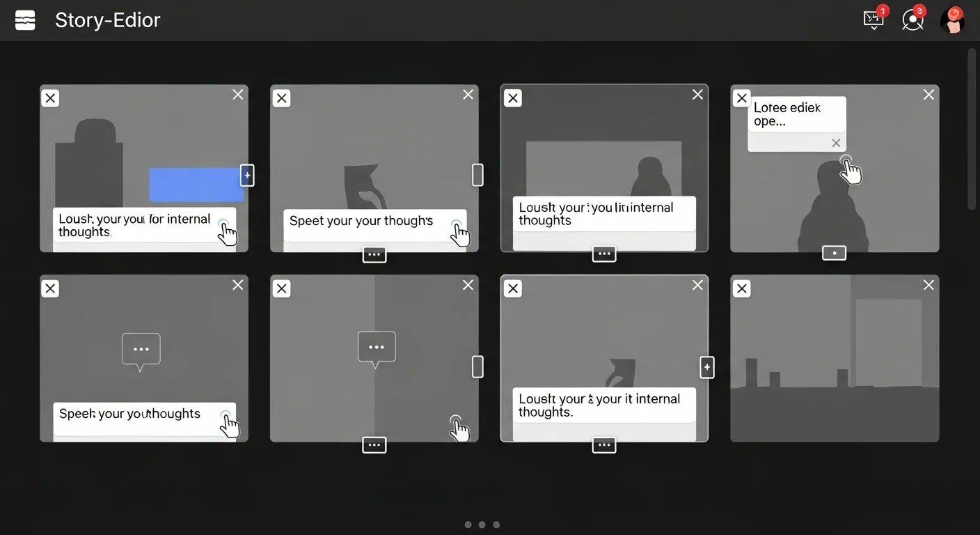Close the captionless split panel
The image size is (980, 535).
click(x=468, y=284)
